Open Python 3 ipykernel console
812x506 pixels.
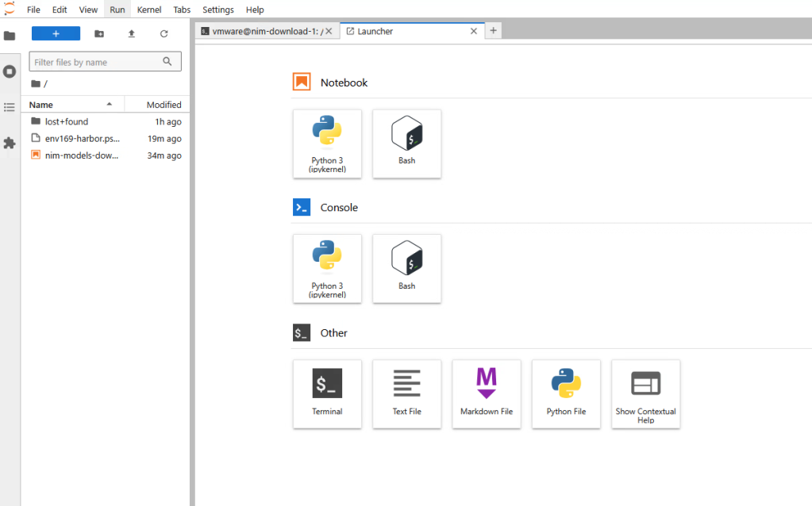coord(327,269)
